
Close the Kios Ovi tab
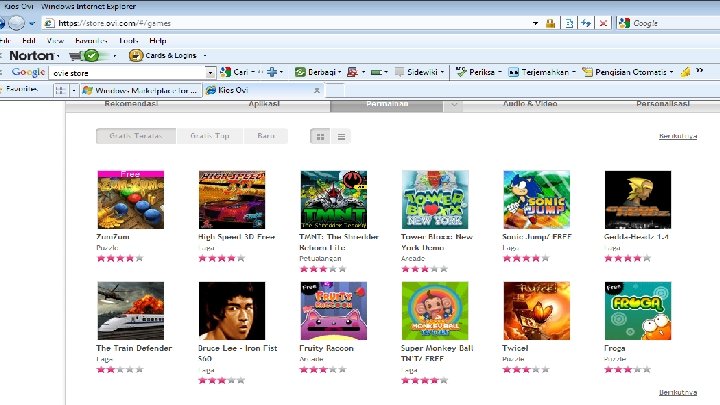316,90
